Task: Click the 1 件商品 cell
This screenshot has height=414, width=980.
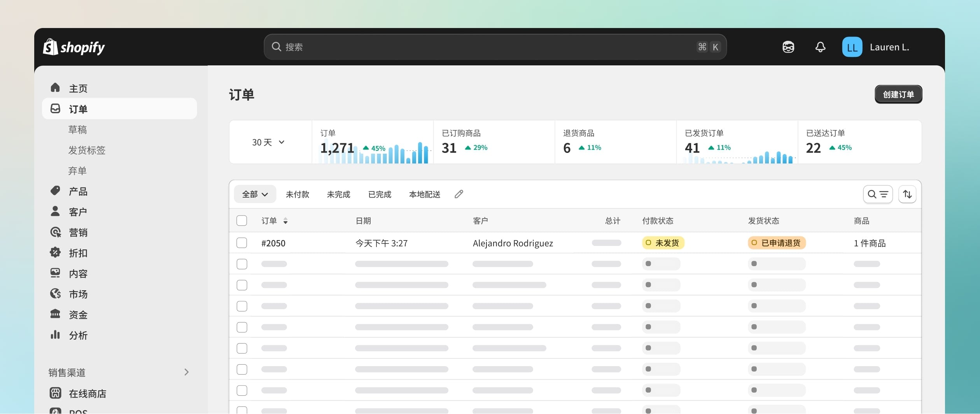Action: tap(870, 243)
